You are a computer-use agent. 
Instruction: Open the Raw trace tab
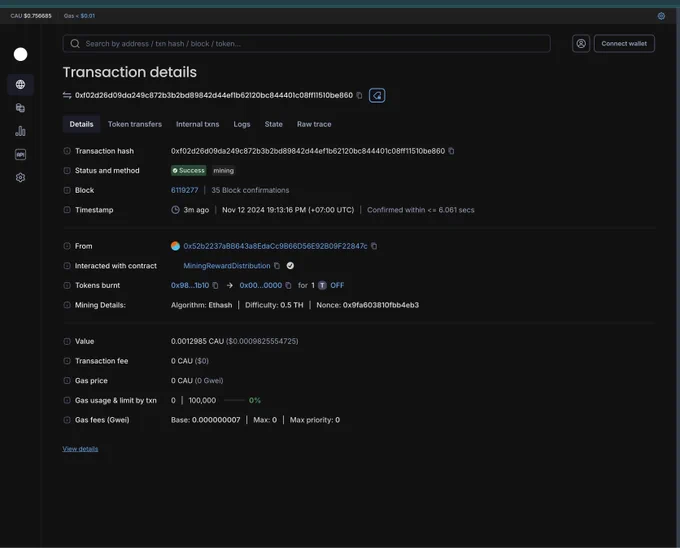[x=314, y=124]
